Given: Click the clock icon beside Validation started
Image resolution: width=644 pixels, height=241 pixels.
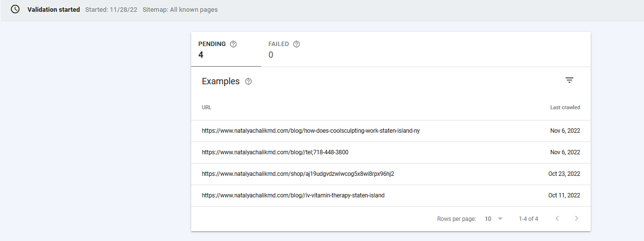Looking at the screenshot, I should pyautogui.click(x=15, y=9).
